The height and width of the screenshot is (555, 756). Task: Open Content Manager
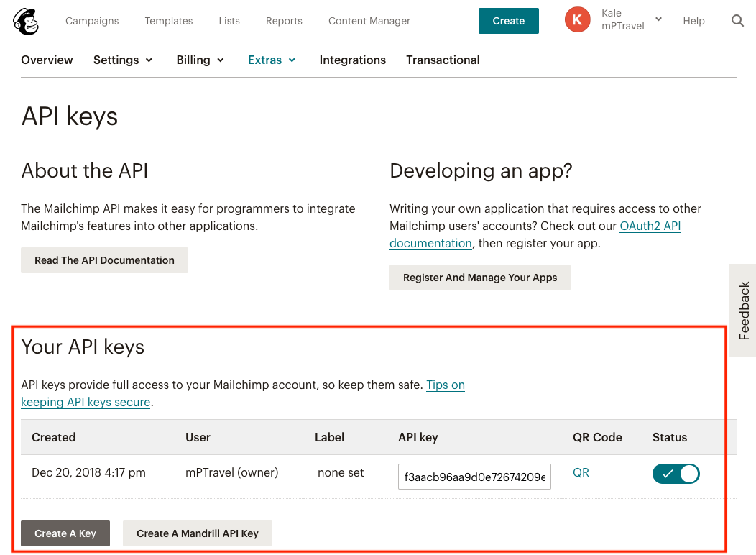[x=369, y=21]
